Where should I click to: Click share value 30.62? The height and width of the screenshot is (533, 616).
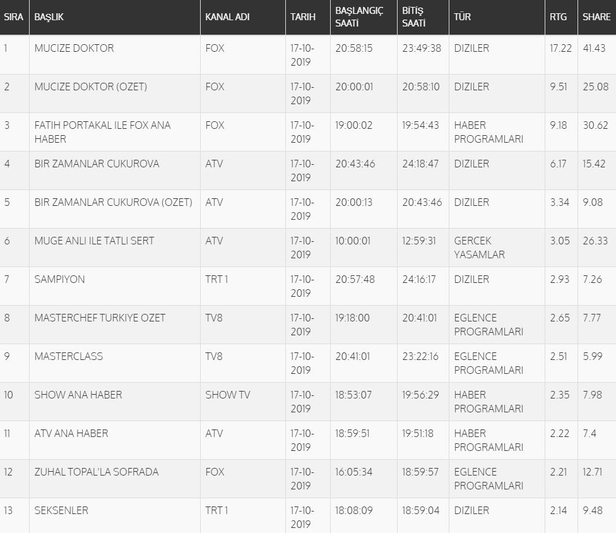tap(595, 125)
